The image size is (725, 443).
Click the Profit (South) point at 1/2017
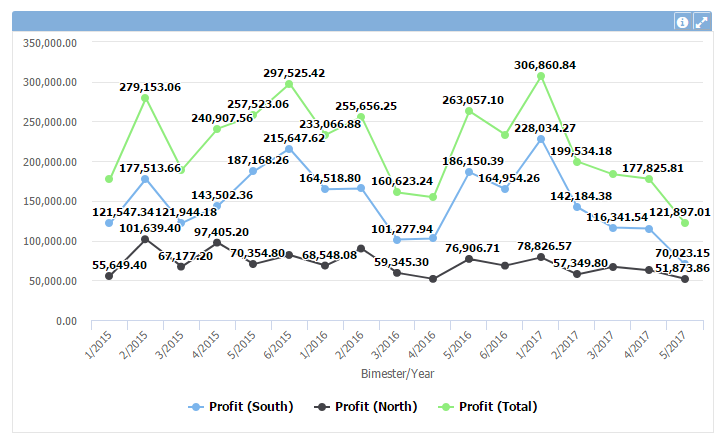541,139
